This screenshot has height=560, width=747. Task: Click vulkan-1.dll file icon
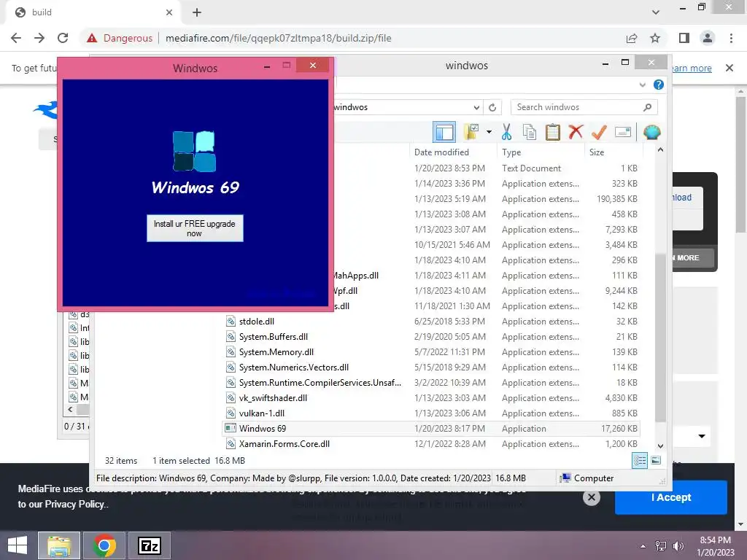click(231, 413)
